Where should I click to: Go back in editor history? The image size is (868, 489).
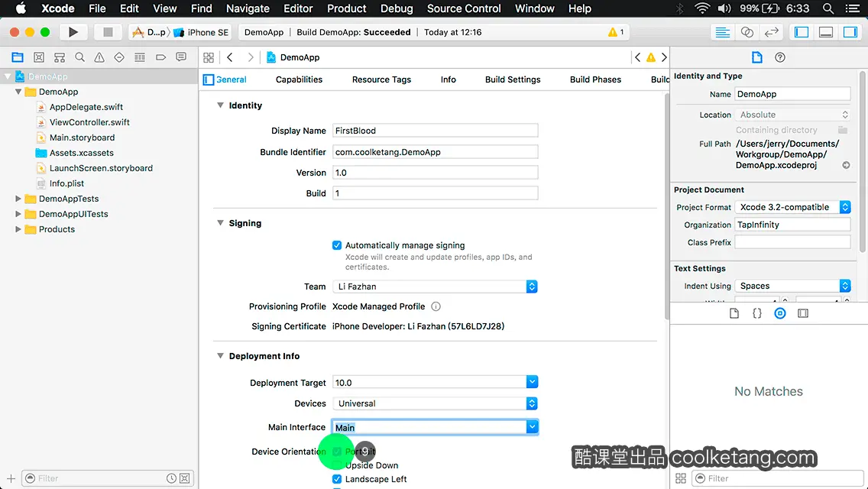(230, 57)
